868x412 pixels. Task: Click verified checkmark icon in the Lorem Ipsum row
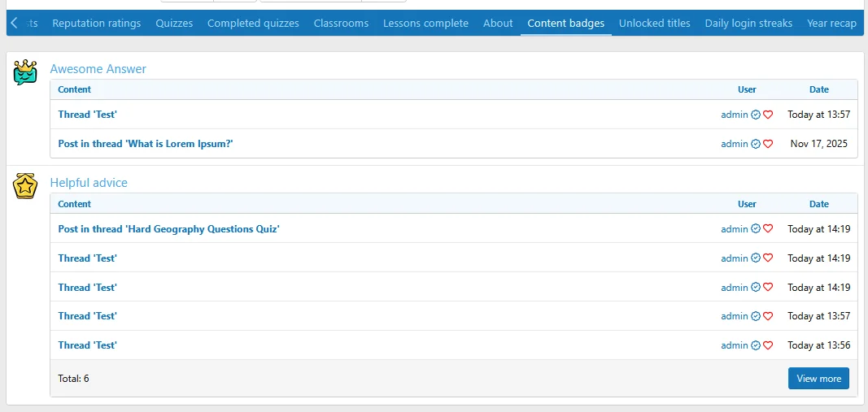(756, 144)
